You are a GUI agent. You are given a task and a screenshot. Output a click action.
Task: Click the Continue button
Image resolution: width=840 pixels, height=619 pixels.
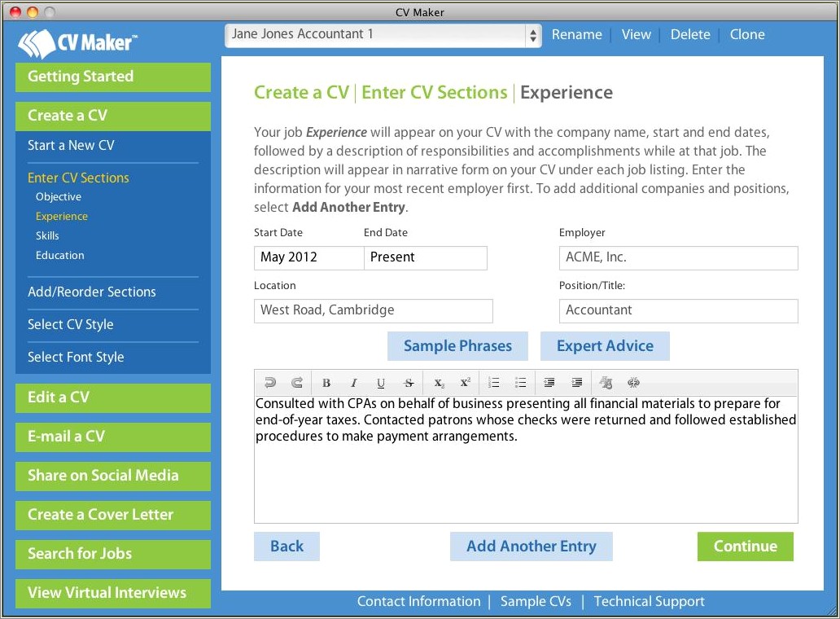click(x=745, y=547)
